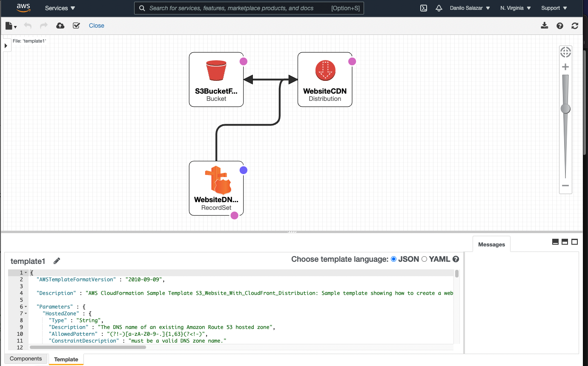Open AWS CloudShell terminal icon
588x366 pixels.
tap(424, 8)
